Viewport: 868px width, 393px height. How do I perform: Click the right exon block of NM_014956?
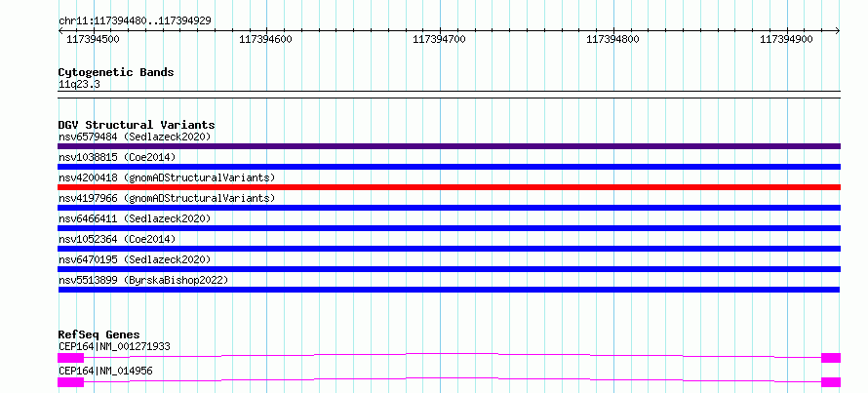click(x=831, y=382)
